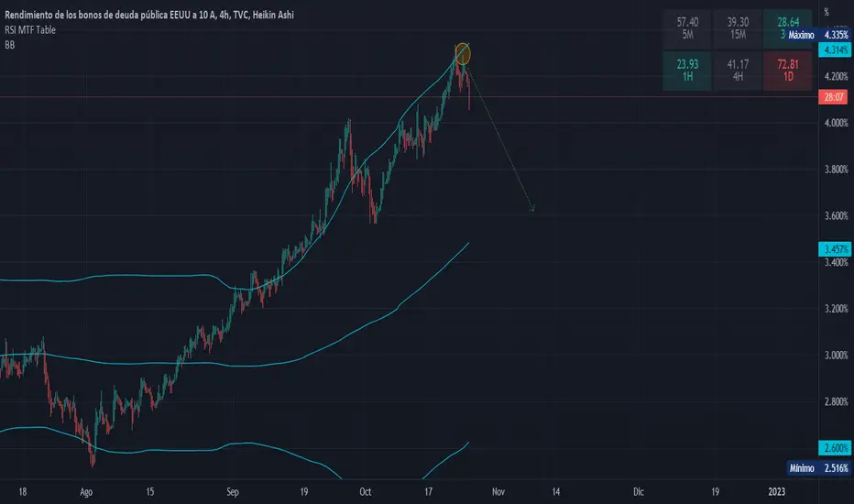Click the red 28:07 countdown price label
The width and height of the screenshot is (854, 504).
(834, 97)
